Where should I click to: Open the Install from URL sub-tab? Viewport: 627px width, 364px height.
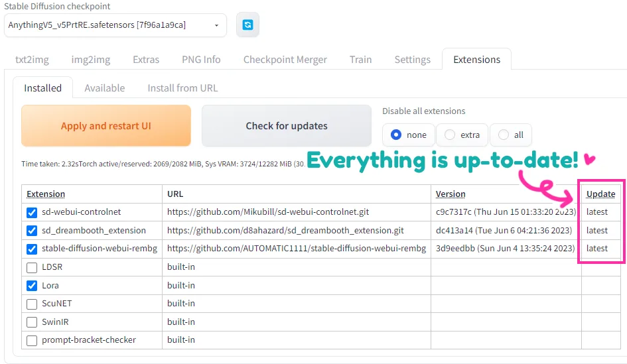182,88
